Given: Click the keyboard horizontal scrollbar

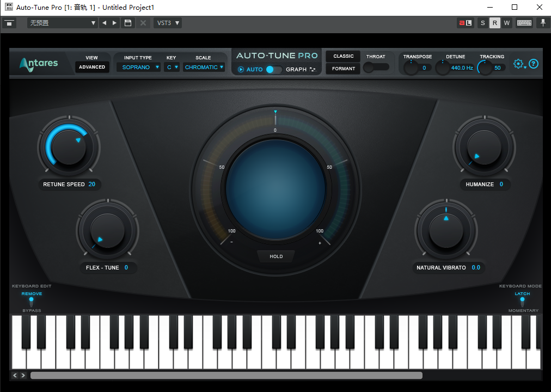Looking at the screenshot, I should click(x=226, y=375).
